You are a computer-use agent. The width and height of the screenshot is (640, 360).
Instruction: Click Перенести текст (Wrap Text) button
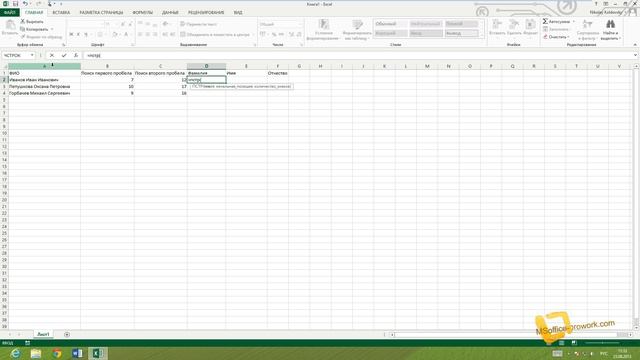(x=199, y=24)
